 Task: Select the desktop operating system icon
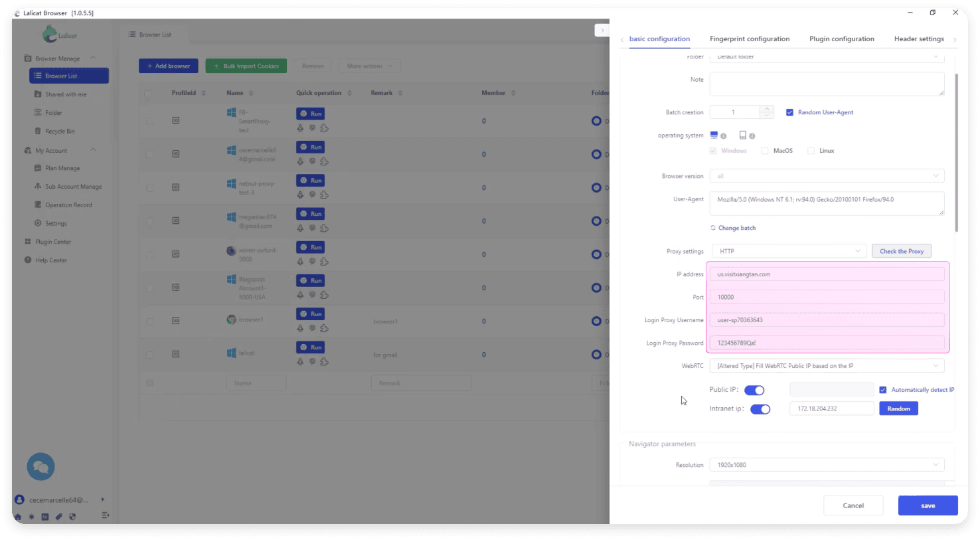(714, 135)
